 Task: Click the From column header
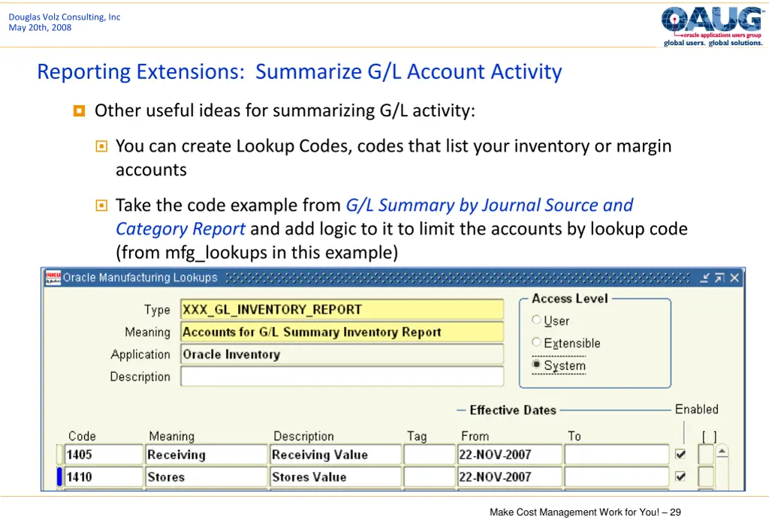475,436
